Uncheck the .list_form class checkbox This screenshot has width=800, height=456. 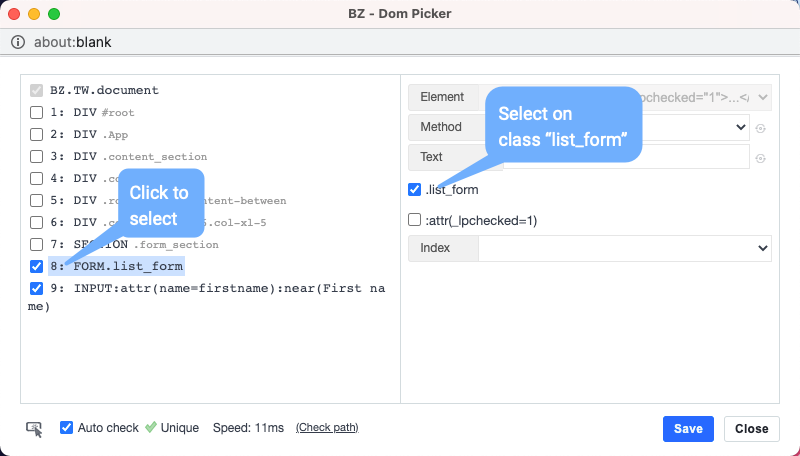click(414, 189)
